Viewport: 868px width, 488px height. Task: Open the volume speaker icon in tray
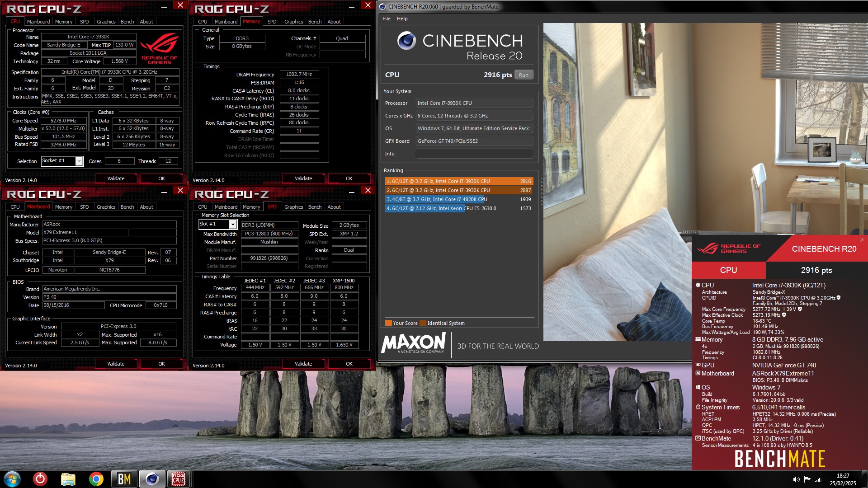coord(796,479)
